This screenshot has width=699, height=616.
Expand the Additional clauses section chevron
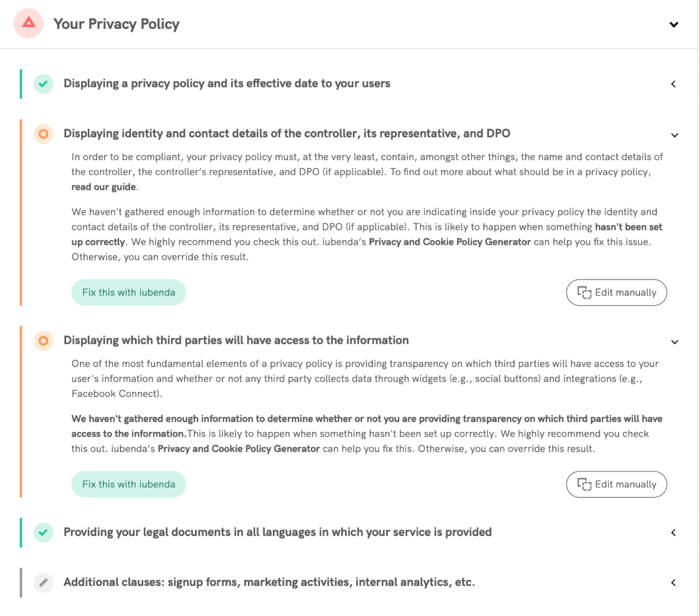[674, 582]
